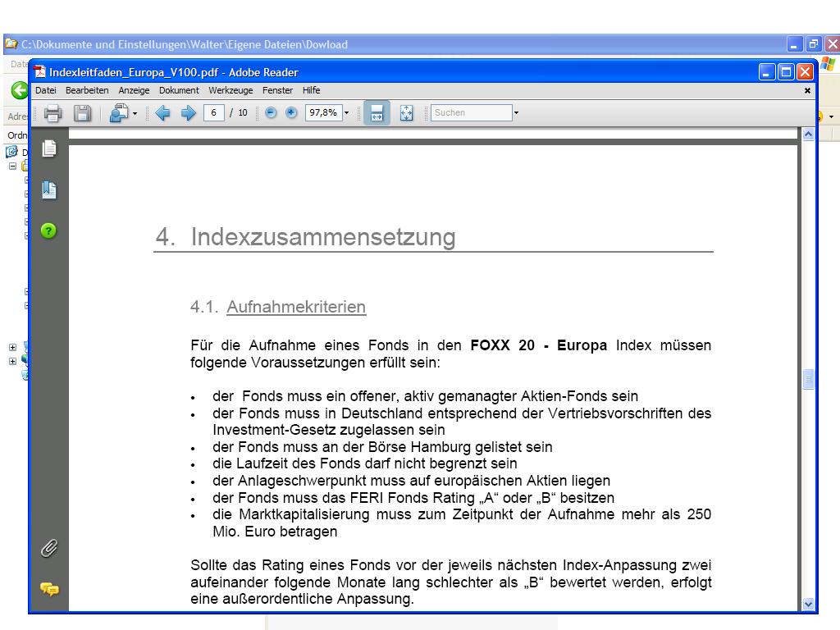Viewport: 840px width, 630px height.
Task: Collapse the top folder tree node in Explorer
Action: click(13, 166)
